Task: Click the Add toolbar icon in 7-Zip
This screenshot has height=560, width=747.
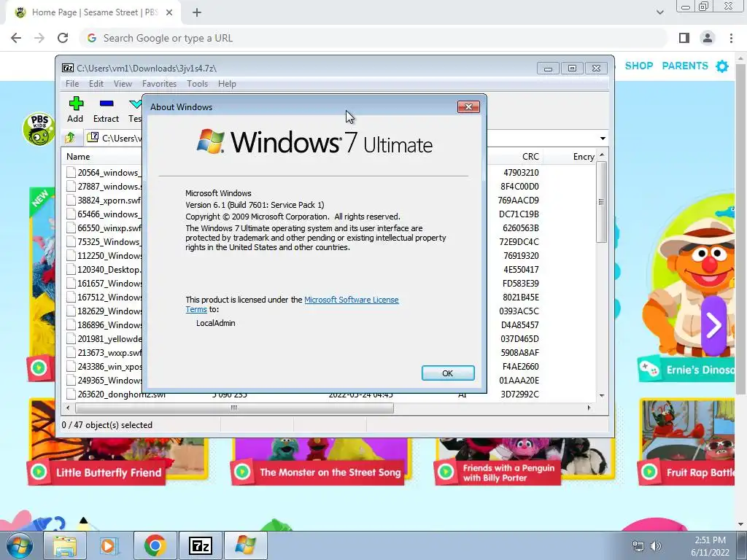Action: click(75, 110)
